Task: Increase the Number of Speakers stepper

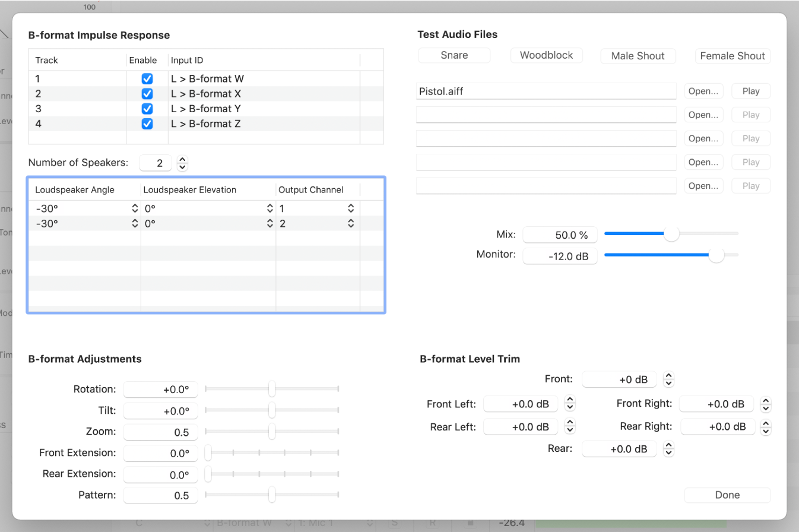Action: point(183,159)
